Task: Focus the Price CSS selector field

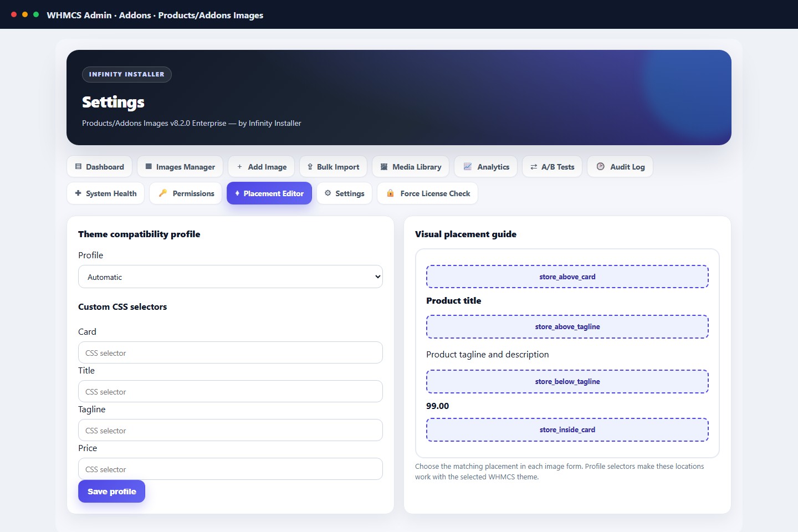Action: [231, 469]
